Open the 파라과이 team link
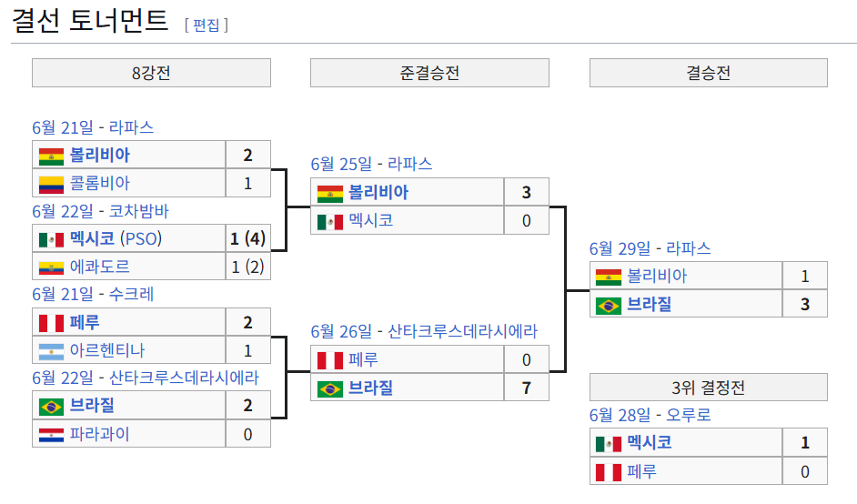The image size is (857, 504). (99, 434)
